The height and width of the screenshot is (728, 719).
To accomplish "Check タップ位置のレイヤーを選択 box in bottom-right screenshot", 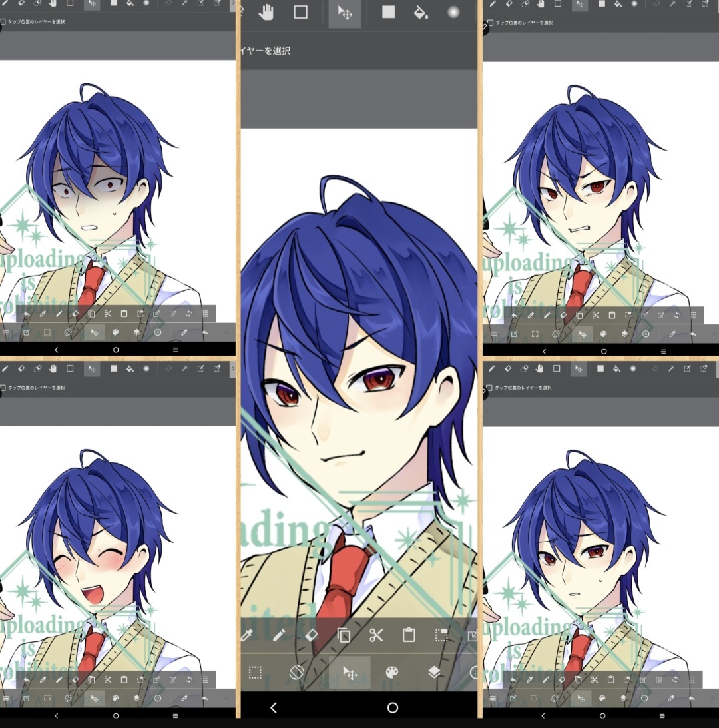I will click(x=491, y=387).
